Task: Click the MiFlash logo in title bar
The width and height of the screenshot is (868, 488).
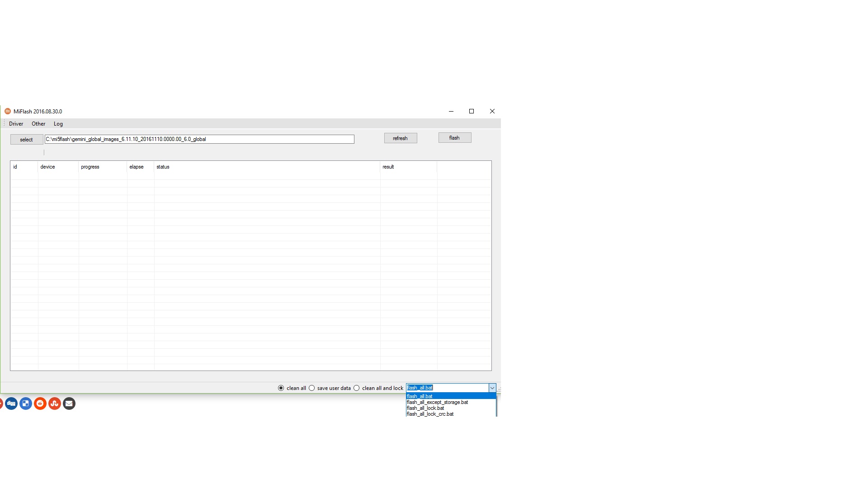Action: (x=7, y=111)
